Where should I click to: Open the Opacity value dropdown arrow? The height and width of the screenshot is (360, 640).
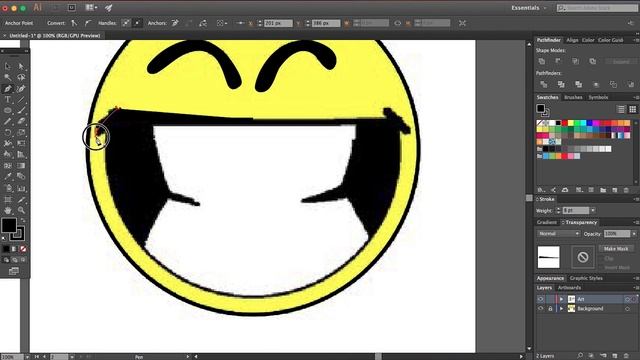pyautogui.click(x=634, y=234)
